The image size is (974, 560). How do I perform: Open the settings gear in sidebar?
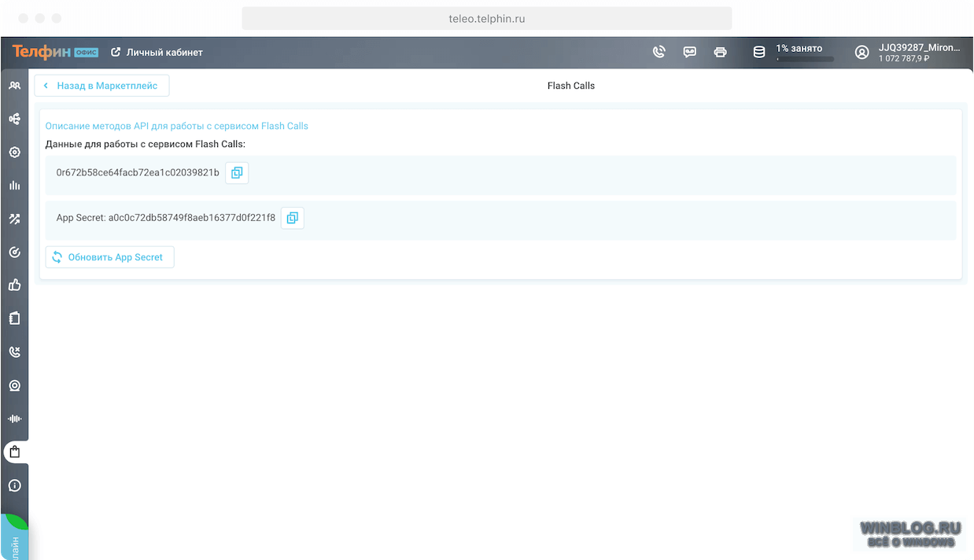[14, 153]
